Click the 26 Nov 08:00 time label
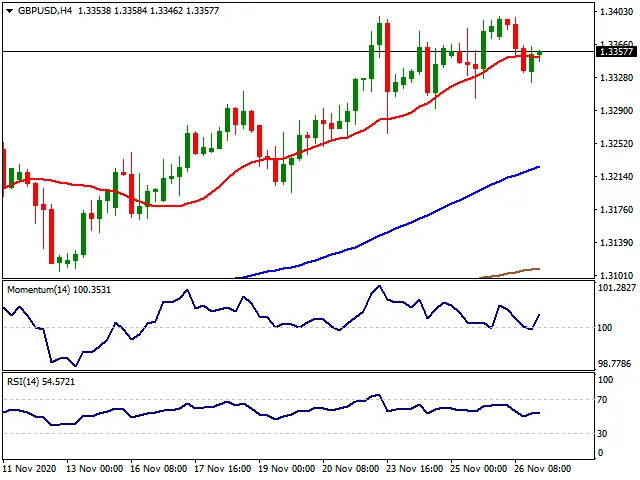Viewport: 640px width, 480px height. [x=542, y=469]
